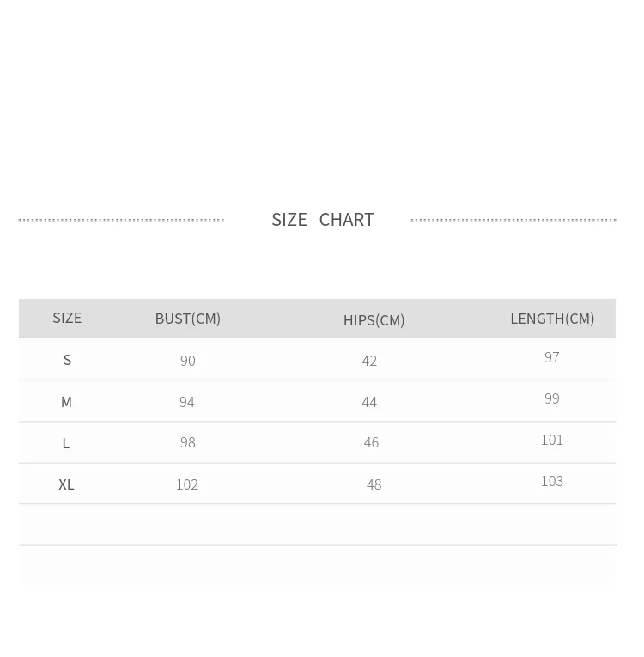The image size is (644, 657).
Task: Click bust value 90
Action: coord(188,361)
